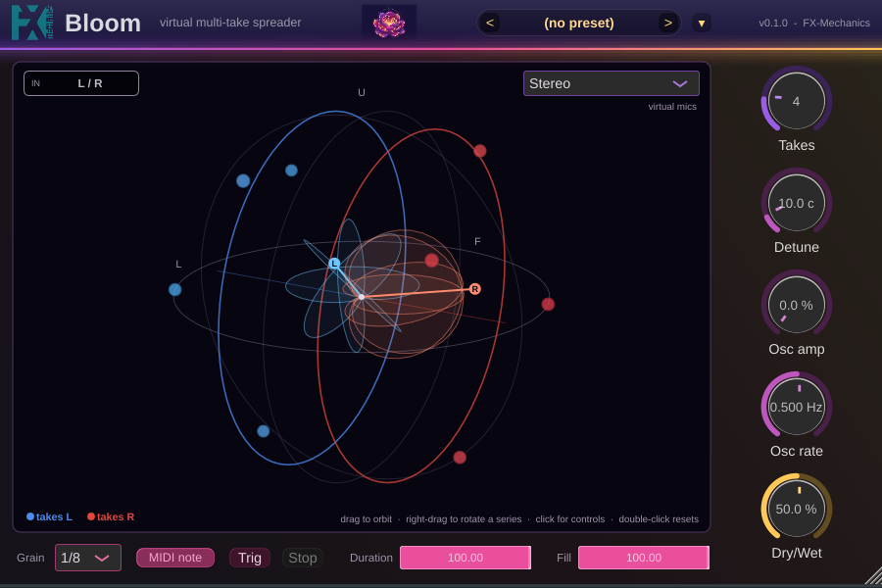Open the preset menu triangle dropdown

point(702,24)
